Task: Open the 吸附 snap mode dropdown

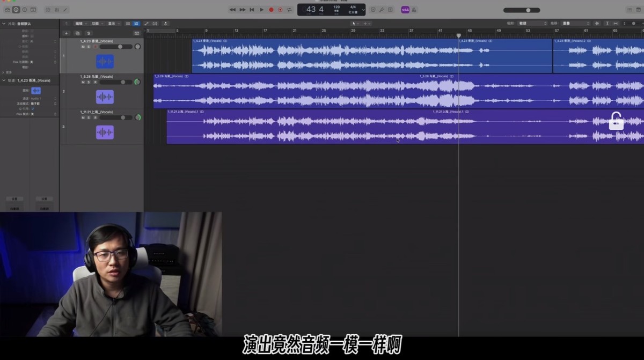Action: (x=532, y=24)
